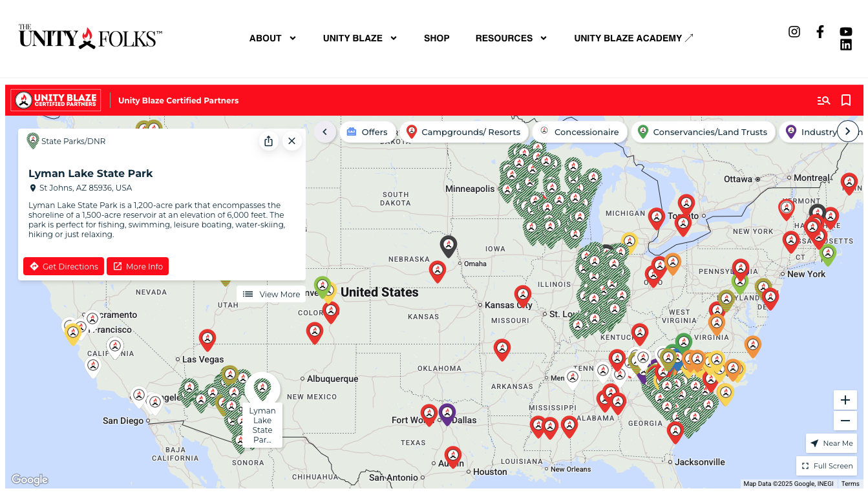Click the Google logo on map

(30, 479)
